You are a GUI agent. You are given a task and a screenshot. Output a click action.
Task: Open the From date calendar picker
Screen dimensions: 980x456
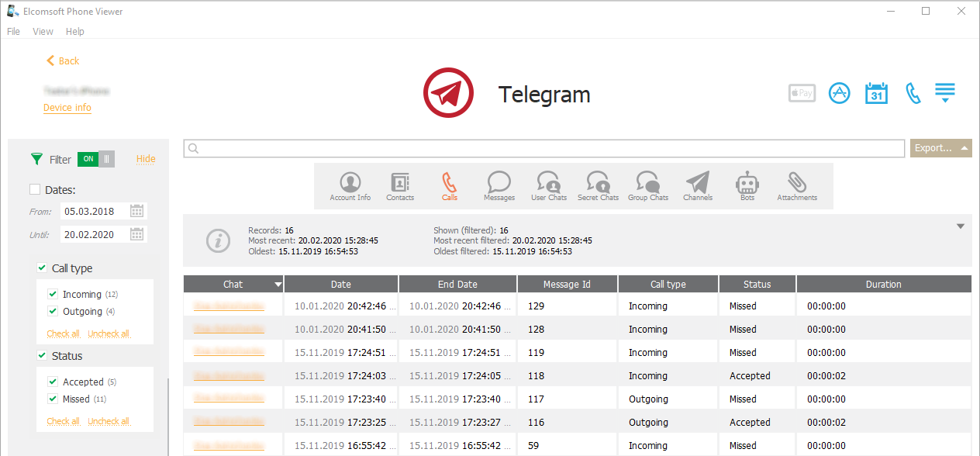click(x=136, y=211)
